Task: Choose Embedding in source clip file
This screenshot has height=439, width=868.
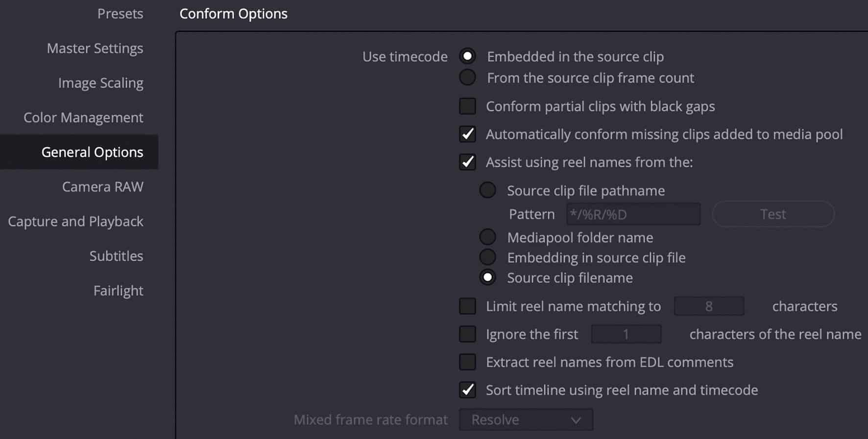Action: tap(488, 257)
